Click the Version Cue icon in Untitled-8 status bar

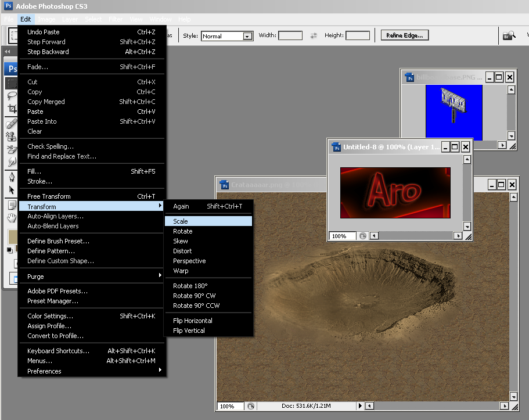click(363, 236)
